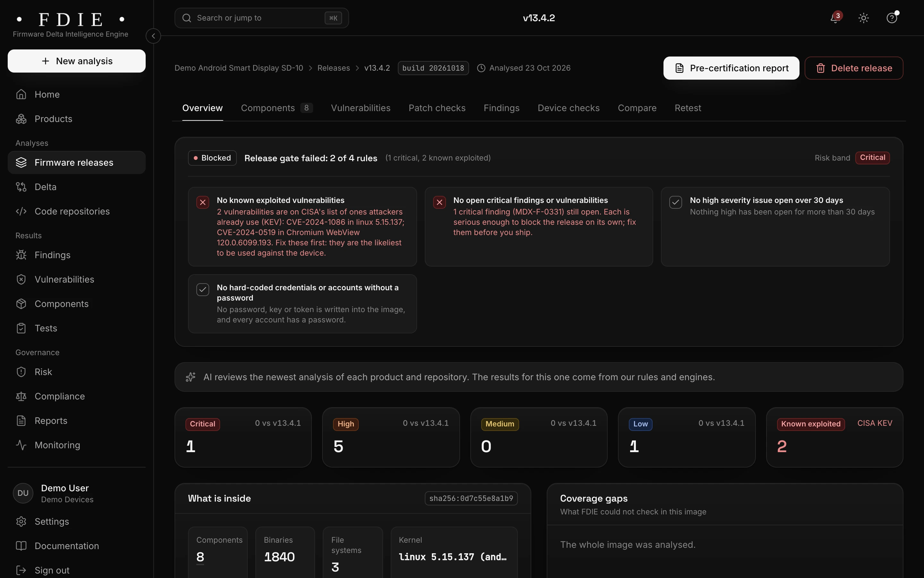Switch to the Vulnerabilities tab
This screenshot has width=924, height=578.
(x=360, y=108)
